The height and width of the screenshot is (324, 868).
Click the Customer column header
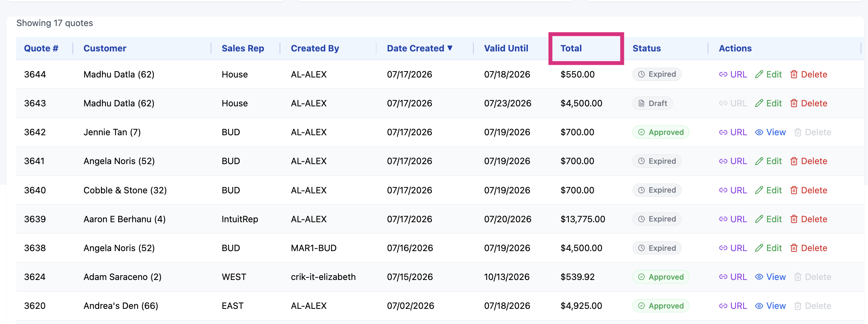point(105,48)
